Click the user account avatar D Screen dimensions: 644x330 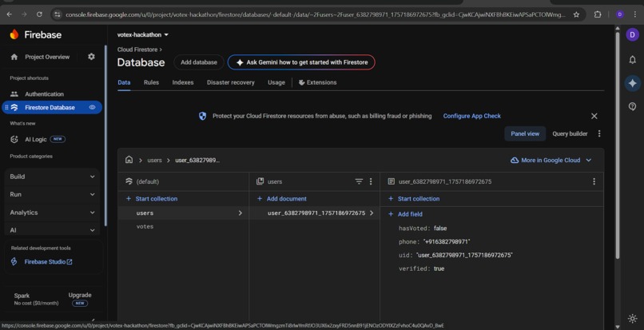pos(633,34)
